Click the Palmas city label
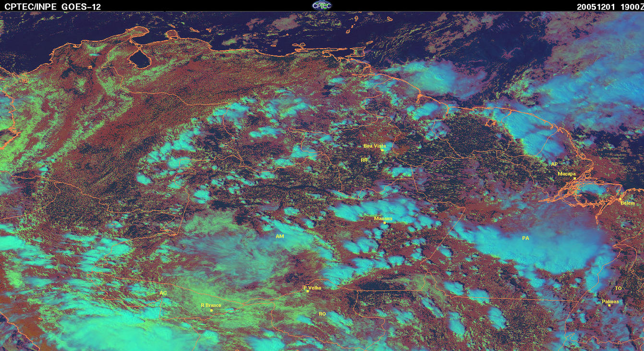 click(x=610, y=301)
